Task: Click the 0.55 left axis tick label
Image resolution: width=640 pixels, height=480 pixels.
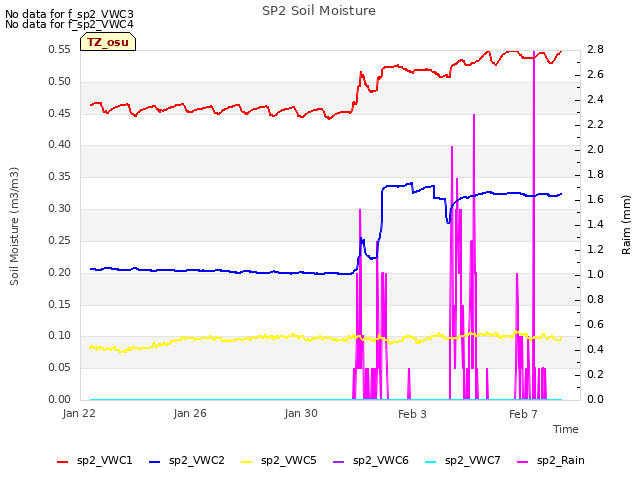Action: tap(60, 49)
